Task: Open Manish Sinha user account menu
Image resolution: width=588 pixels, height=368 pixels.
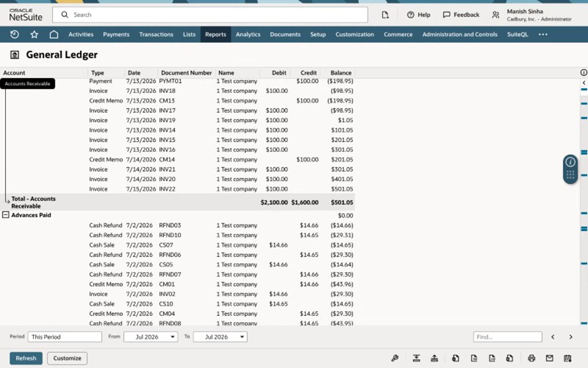Action: (539, 15)
